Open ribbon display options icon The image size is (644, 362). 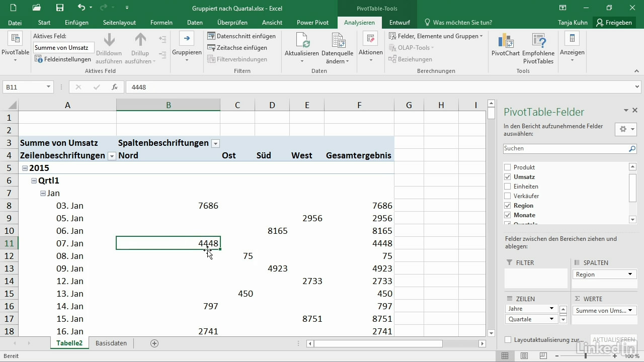click(563, 8)
